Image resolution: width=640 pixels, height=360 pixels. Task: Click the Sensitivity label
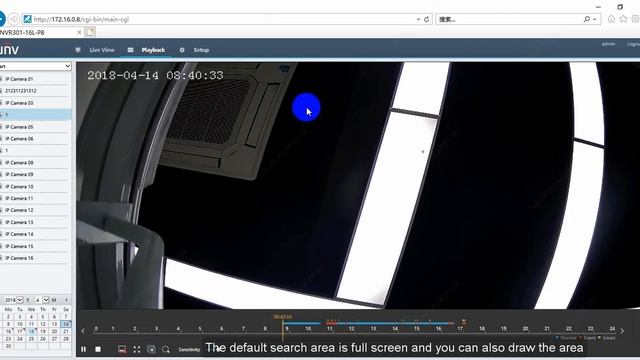(x=189, y=349)
